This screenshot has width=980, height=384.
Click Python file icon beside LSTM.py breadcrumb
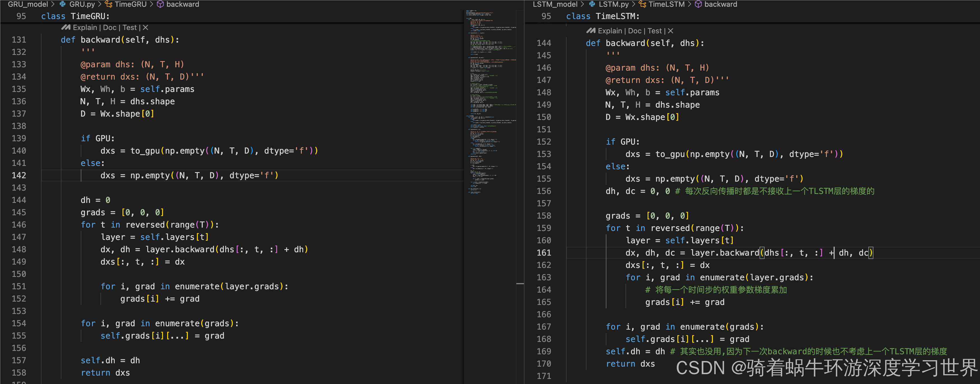(x=592, y=4)
